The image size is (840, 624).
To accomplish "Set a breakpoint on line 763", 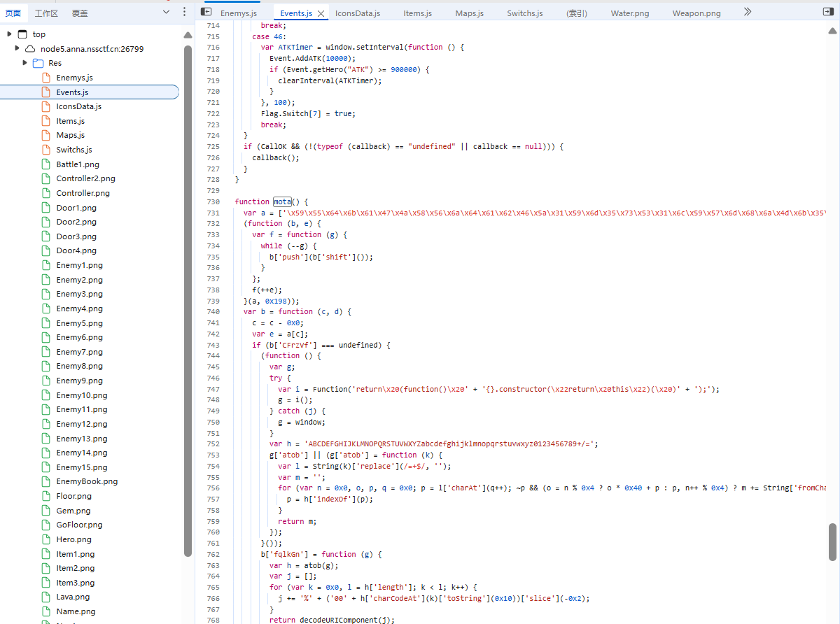I will tap(213, 565).
